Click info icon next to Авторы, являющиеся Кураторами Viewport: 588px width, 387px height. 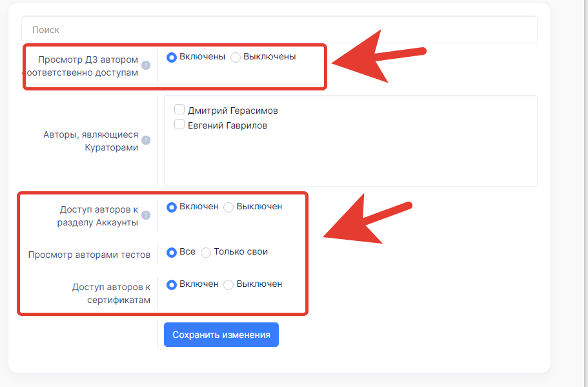(x=146, y=140)
